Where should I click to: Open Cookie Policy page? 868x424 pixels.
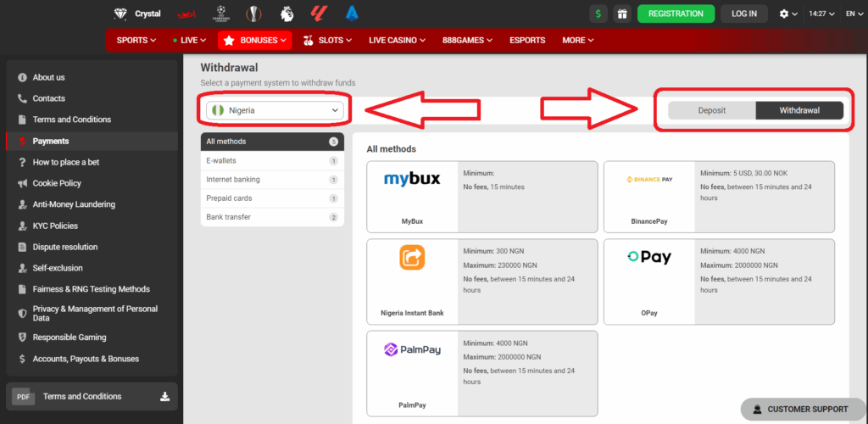pyautogui.click(x=92, y=183)
